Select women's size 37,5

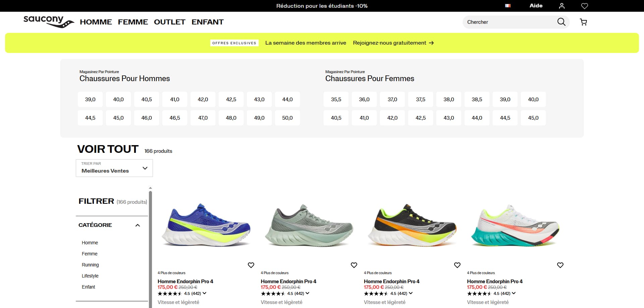(x=421, y=100)
